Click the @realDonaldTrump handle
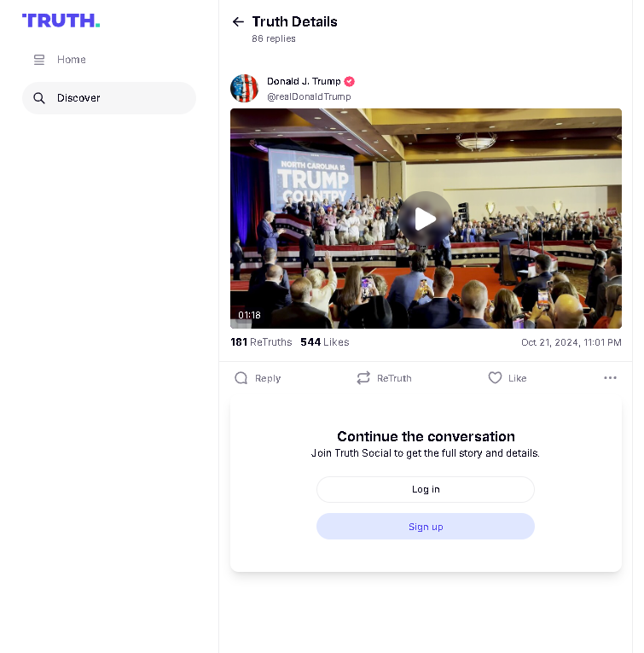This screenshot has height=653, width=644. pos(309,96)
